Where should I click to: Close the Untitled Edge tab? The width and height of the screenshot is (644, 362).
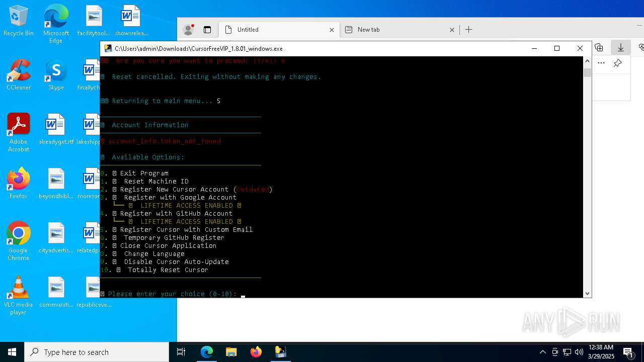click(332, 30)
